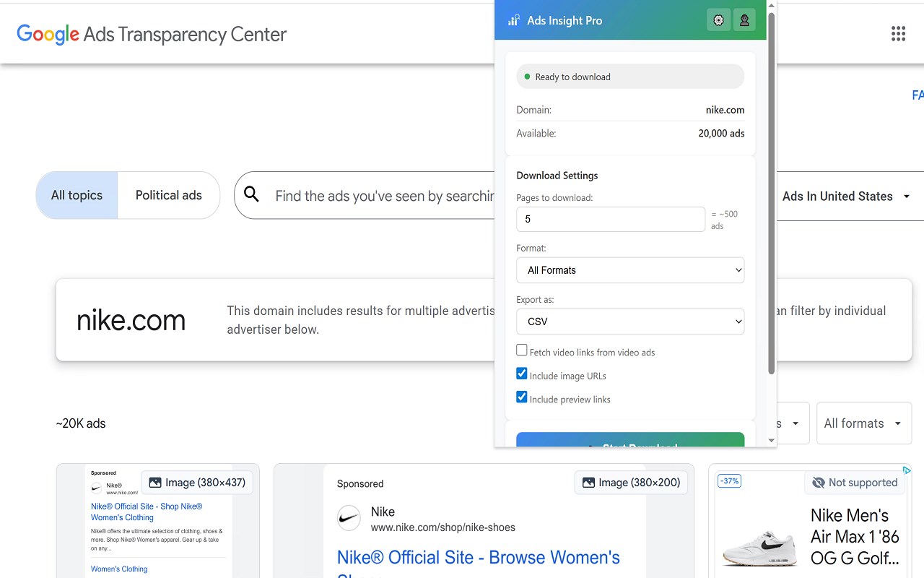Open the Format All Formats dropdown
The width and height of the screenshot is (924, 578).
coord(630,270)
